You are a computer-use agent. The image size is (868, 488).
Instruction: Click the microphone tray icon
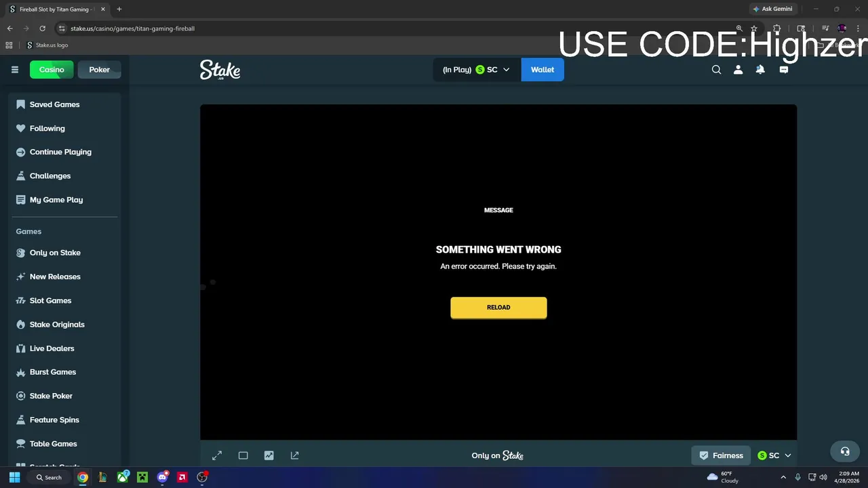[797, 477]
